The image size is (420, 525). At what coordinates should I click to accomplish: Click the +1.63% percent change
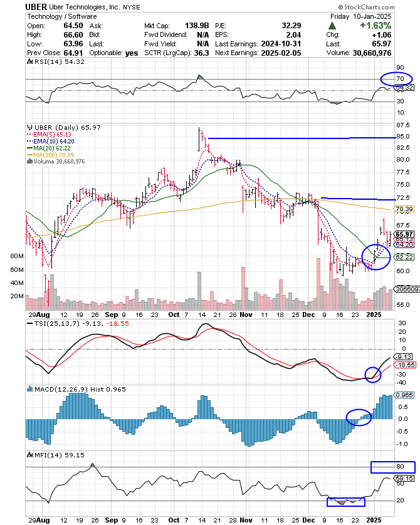click(375, 26)
